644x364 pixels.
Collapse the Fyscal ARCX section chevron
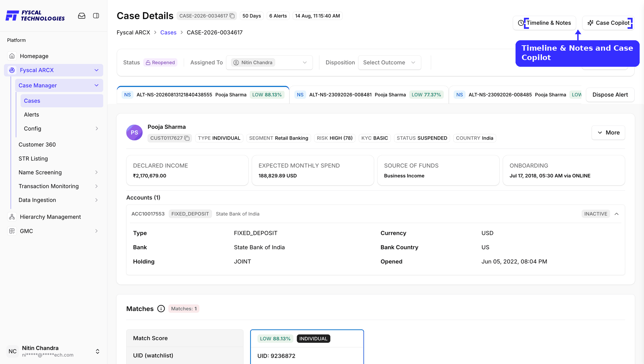click(x=97, y=70)
